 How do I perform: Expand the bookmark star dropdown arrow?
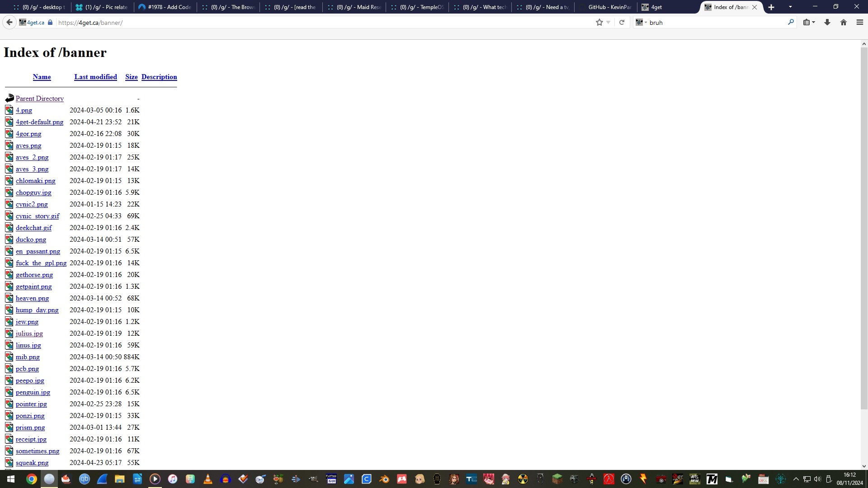point(609,22)
